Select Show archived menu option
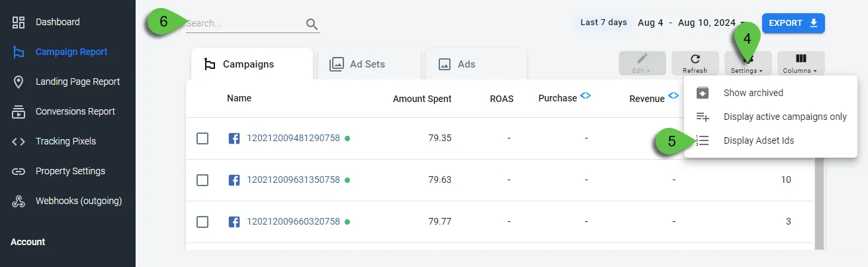 tap(771, 93)
